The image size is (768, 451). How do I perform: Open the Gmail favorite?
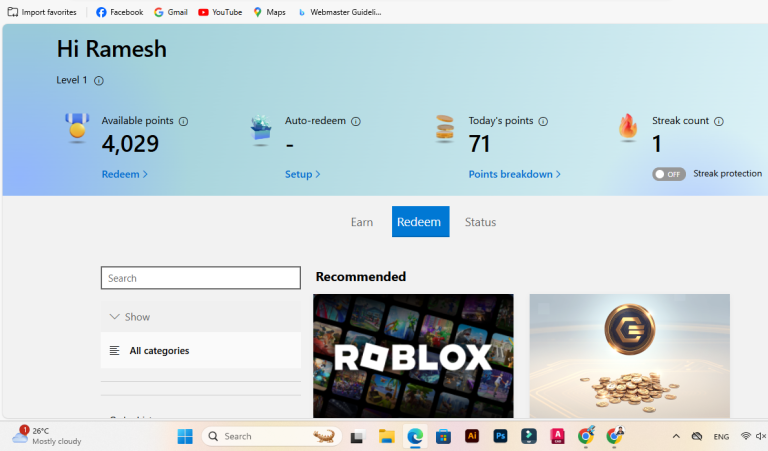pos(171,12)
